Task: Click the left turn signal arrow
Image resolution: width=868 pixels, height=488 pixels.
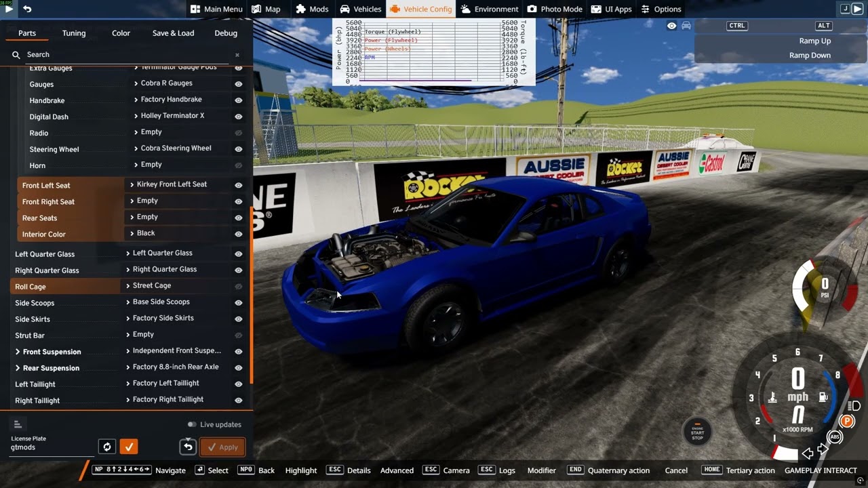Action: (808, 453)
